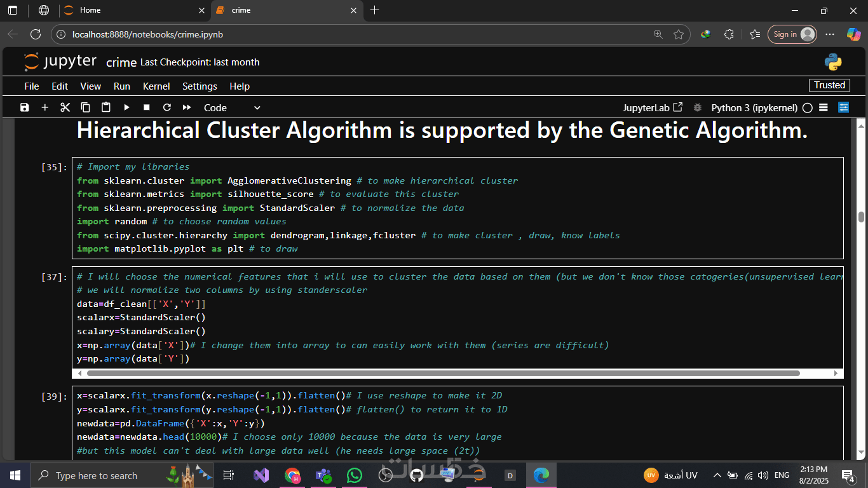Open browser extensions puzzle icon
This screenshot has height=488, width=868.
click(x=729, y=34)
